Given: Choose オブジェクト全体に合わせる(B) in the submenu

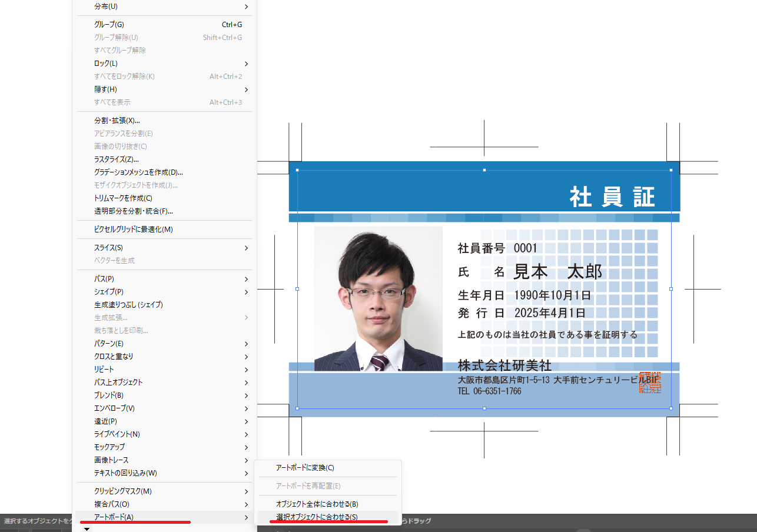Looking at the screenshot, I should pos(317,504).
